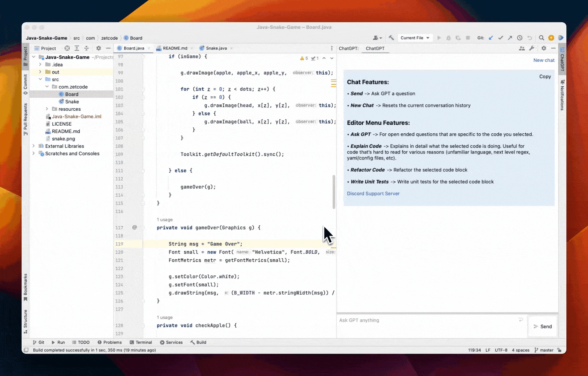Click the ChatGPT panel wrench icon
The height and width of the screenshot is (376, 588).
pos(532,48)
